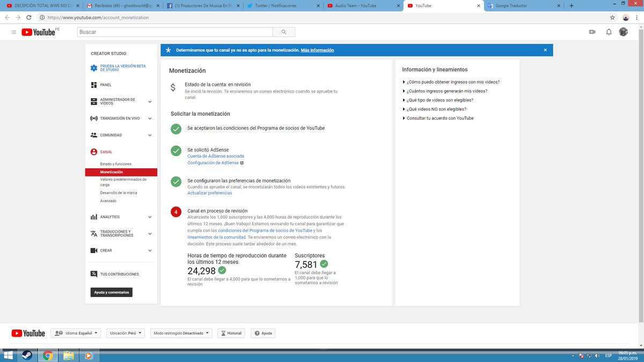
Task: Expand the Comunidad section chevron
Action: click(150, 135)
